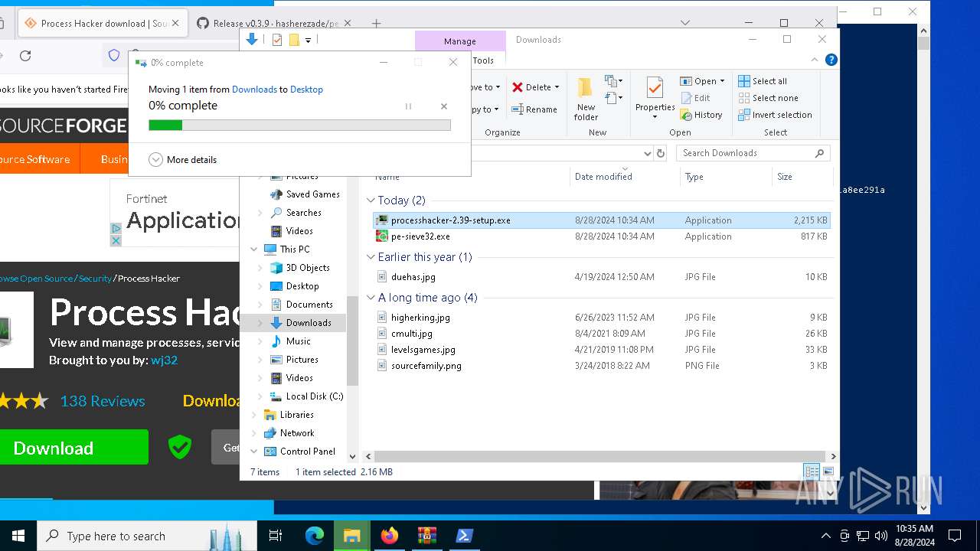
Task: Click Rename in Explorer ribbon
Action: point(534,109)
